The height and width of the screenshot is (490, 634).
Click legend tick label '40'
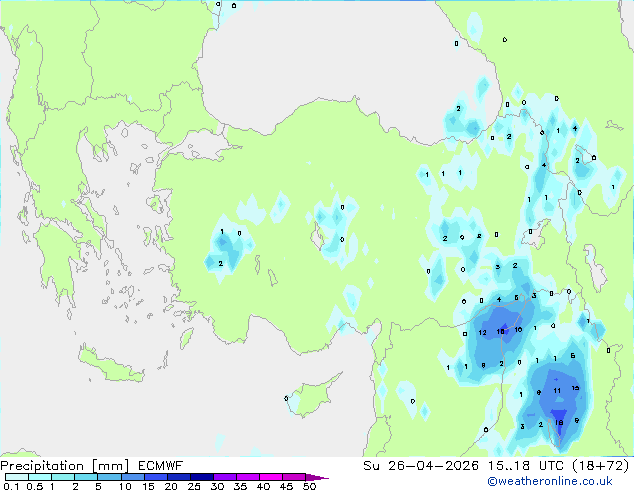click(263, 486)
